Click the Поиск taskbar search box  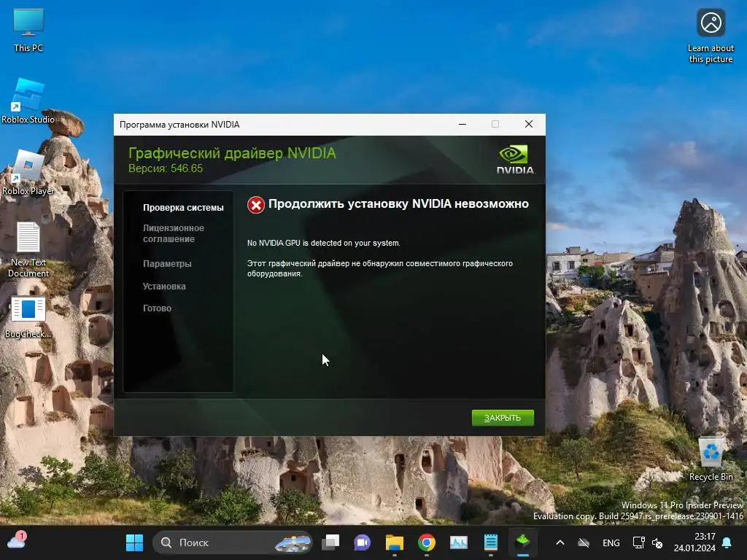(232, 542)
